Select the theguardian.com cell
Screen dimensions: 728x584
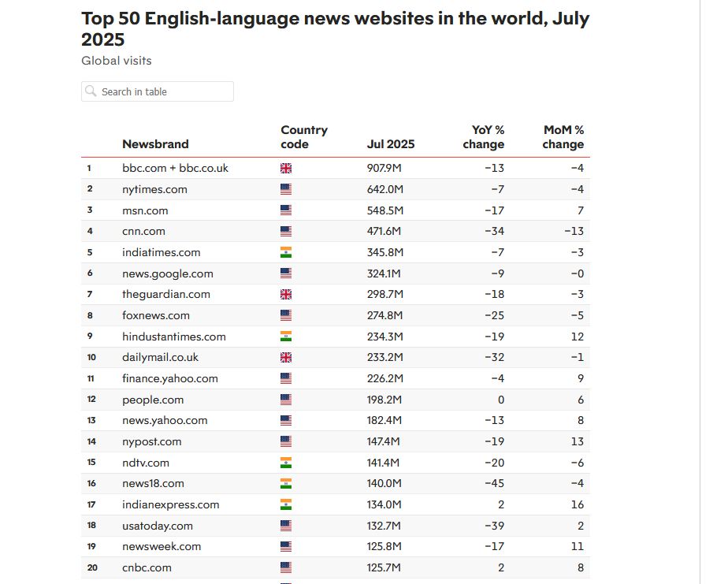[x=166, y=295]
